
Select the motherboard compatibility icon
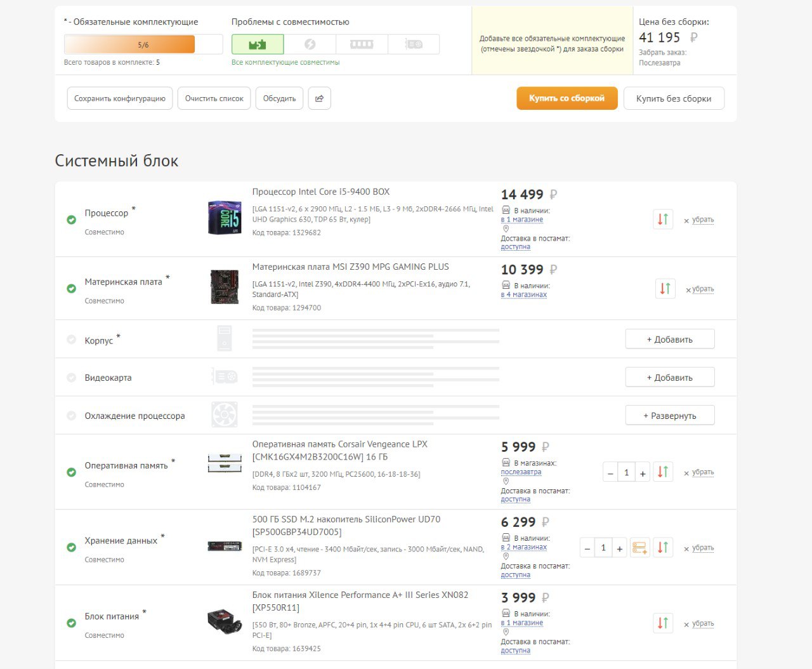258,44
